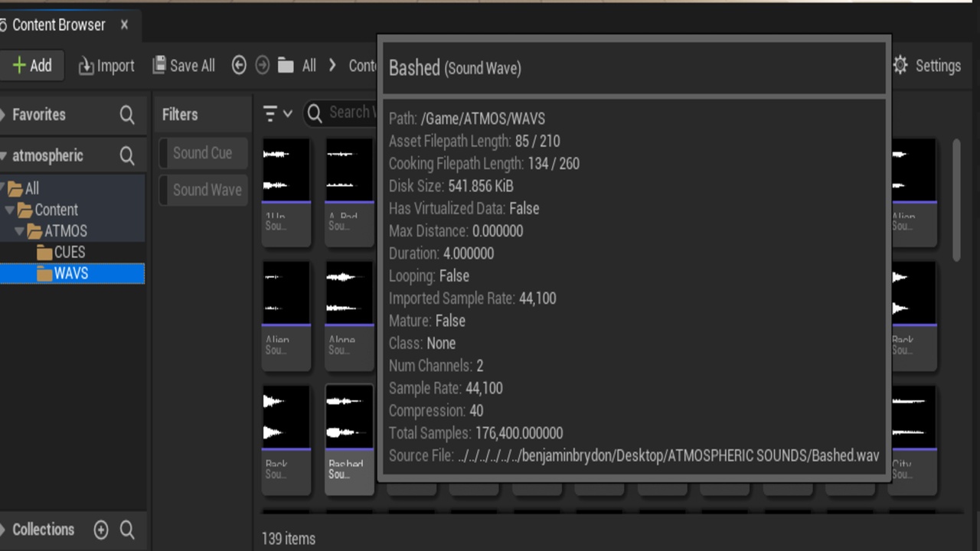Open the Settings gear menu

pos(926,66)
